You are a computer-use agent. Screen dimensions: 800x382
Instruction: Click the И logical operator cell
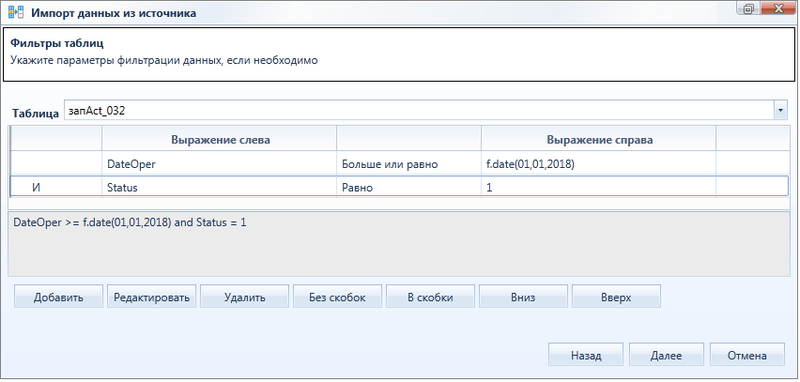pos(56,187)
